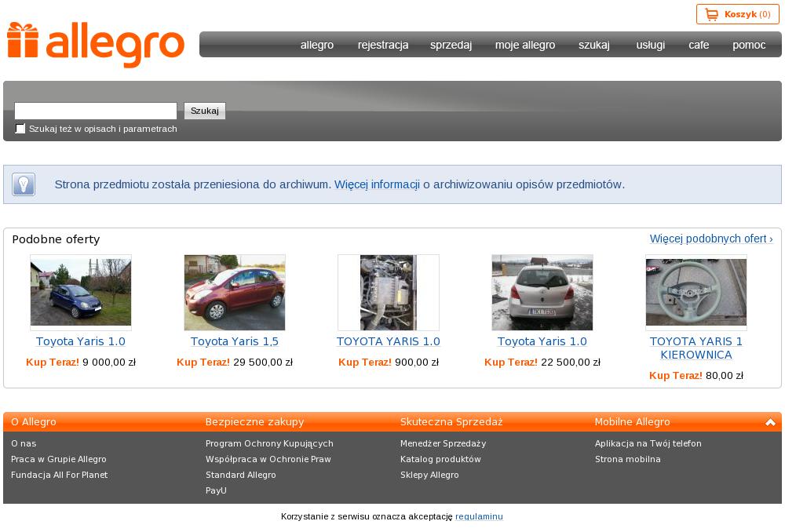
Task: Open the engine photo thumbnail
Action: [x=389, y=292]
